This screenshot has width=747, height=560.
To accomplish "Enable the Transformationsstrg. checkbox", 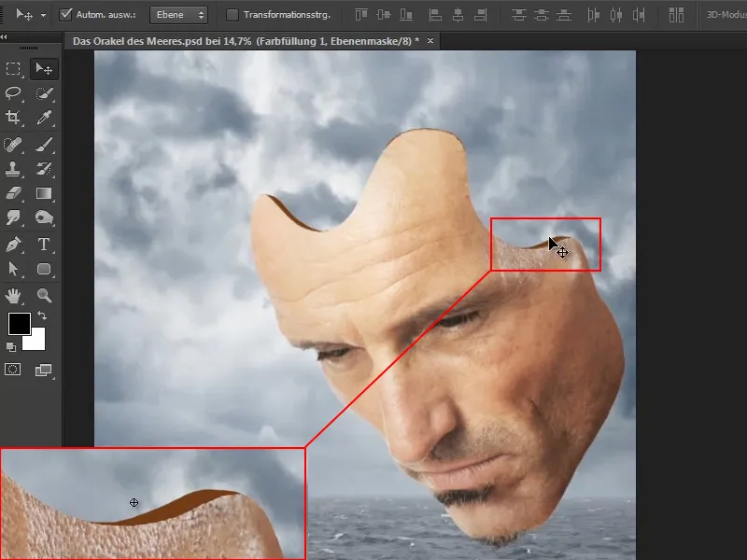I will 232,15.
